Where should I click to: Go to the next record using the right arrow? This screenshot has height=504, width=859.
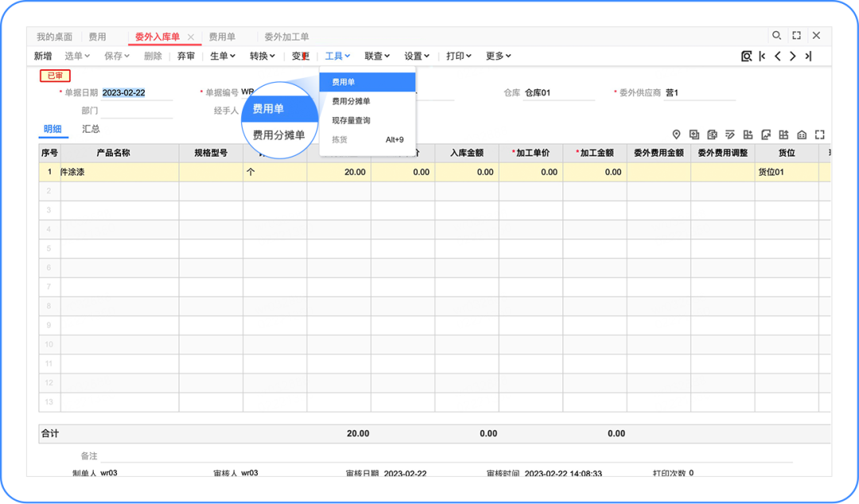793,56
